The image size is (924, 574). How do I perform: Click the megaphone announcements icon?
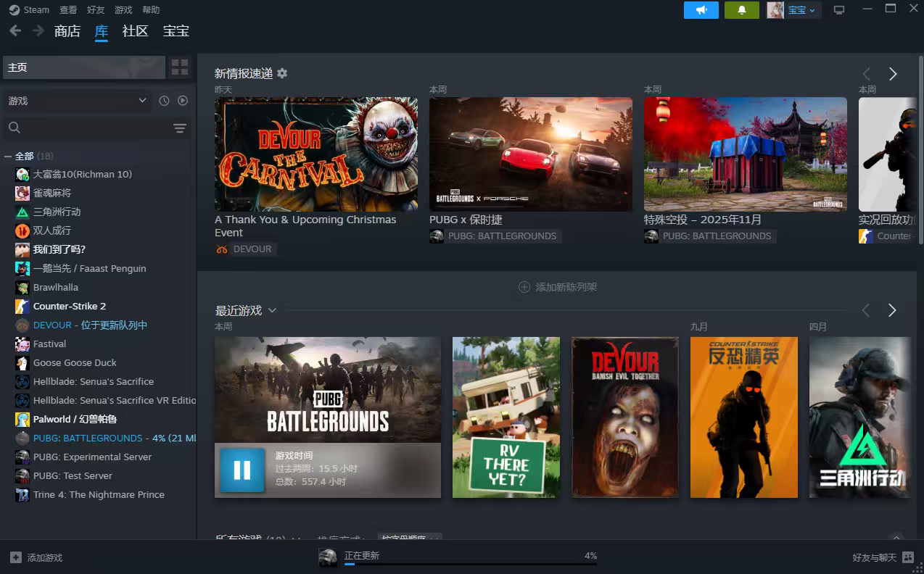(701, 10)
